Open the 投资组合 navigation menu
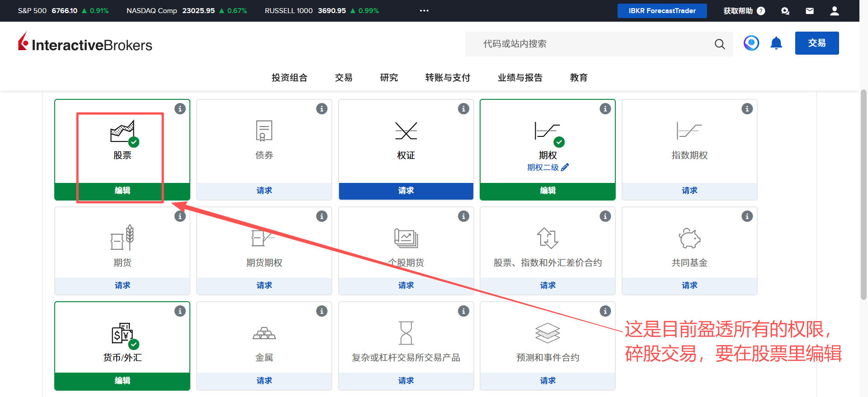 coord(289,78)
